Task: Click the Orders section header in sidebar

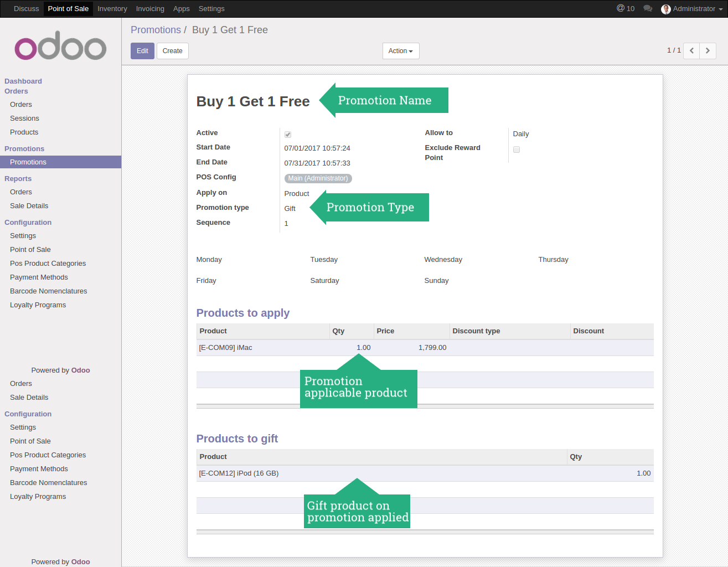Action: tap(16, 91)
